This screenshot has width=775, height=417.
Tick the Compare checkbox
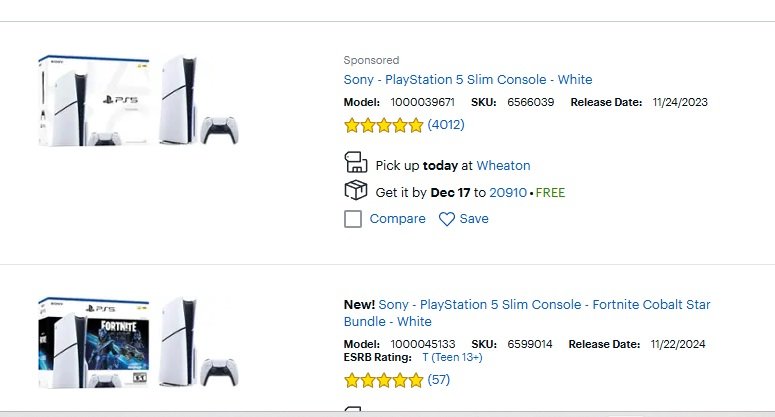[353, 219]
